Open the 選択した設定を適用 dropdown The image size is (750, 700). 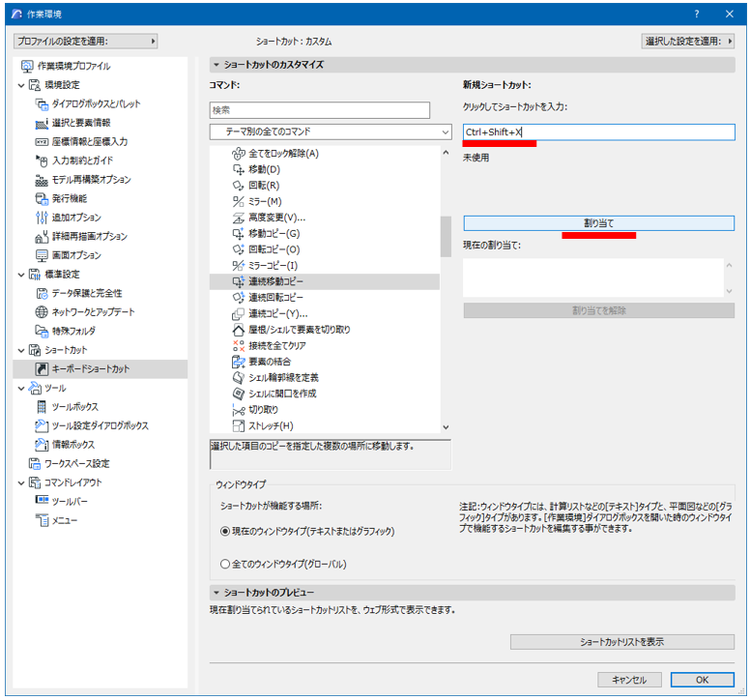pyautogui.click(x=688, y=42)
